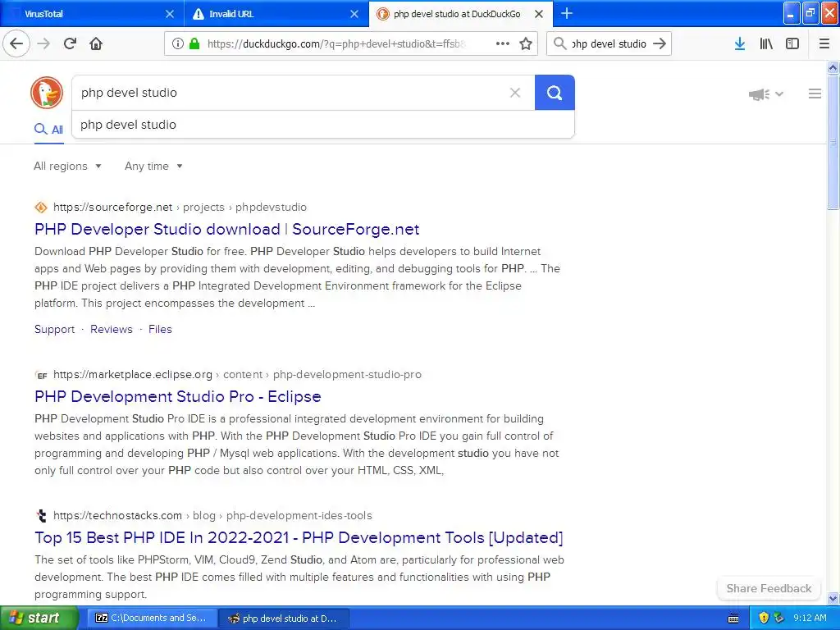
Task: Click the page scrollbar up arrow
Action: point(833,67)
